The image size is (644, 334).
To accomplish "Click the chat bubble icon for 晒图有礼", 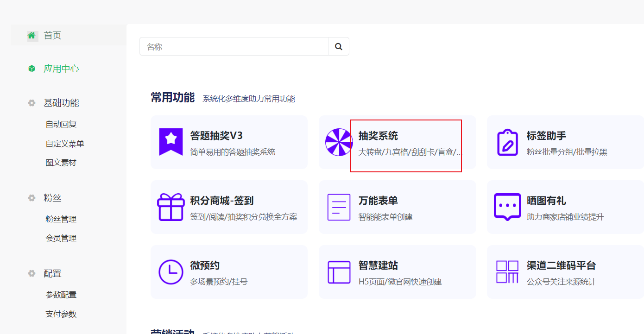I will click(x=507, y=207).
